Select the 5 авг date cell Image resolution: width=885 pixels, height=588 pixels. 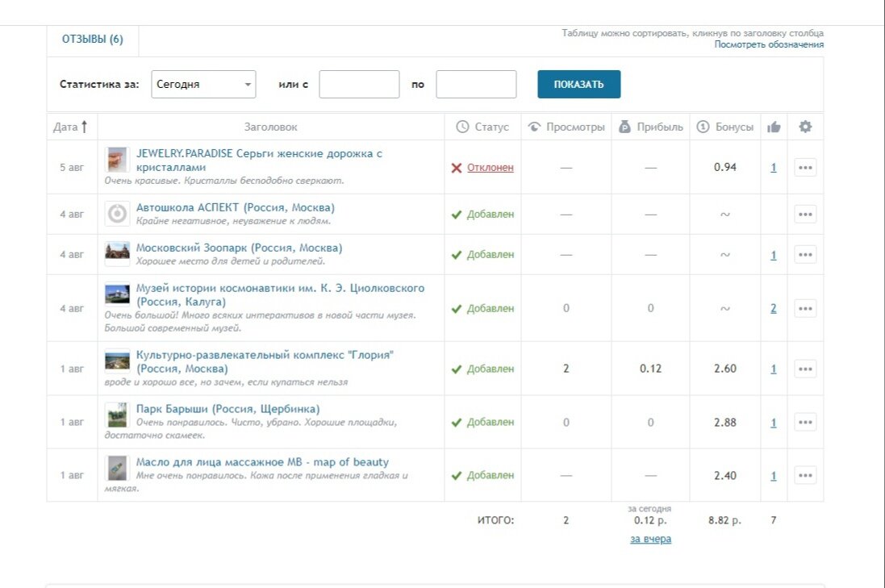[x=72, y=168]
